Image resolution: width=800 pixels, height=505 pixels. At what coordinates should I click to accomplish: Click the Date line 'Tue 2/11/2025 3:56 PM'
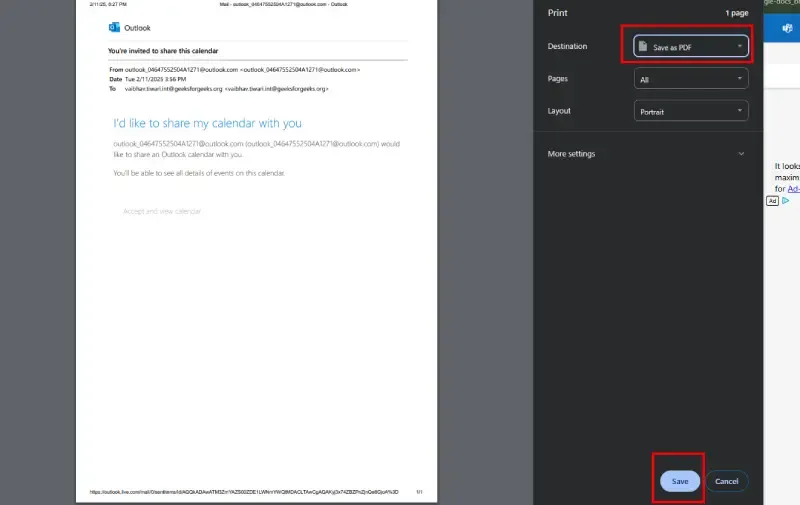(x=147, y=79)
